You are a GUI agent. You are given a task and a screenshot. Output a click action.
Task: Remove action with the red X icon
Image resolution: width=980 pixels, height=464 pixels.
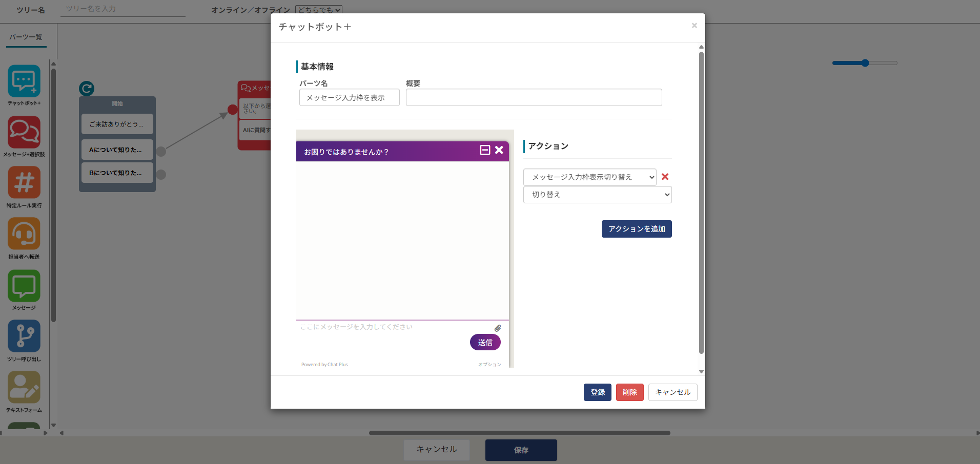click(x=665, y=177)
